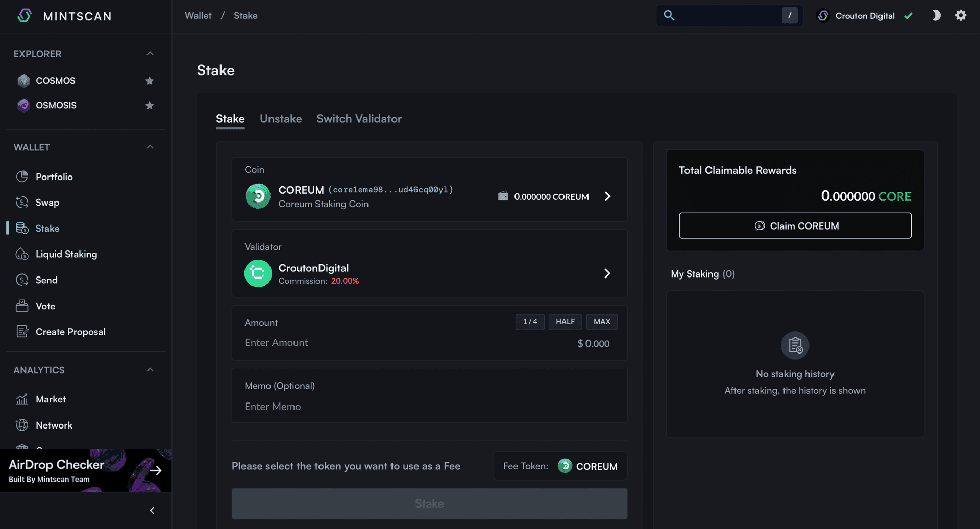980x529 pixels.
Task: Click the Mintscan logo icon
Action: point(24,16)
